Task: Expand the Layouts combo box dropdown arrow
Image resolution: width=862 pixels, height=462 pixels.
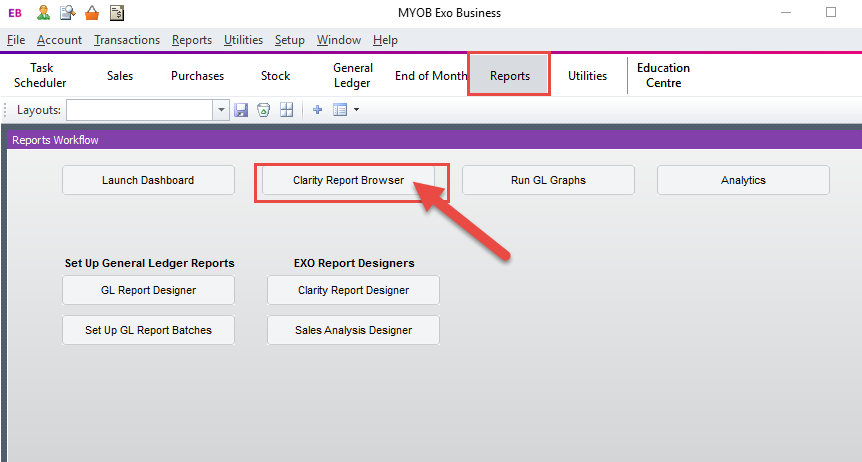Action: coord(221,110)
